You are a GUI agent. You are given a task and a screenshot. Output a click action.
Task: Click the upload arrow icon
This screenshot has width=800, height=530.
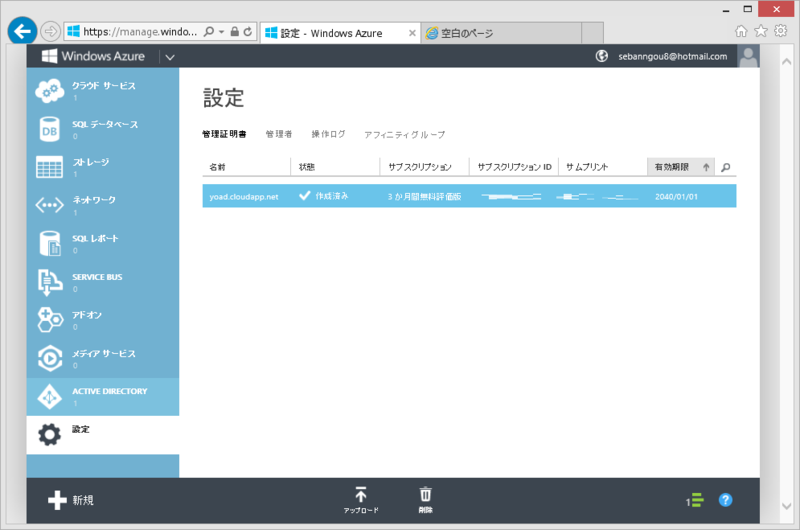361,494
